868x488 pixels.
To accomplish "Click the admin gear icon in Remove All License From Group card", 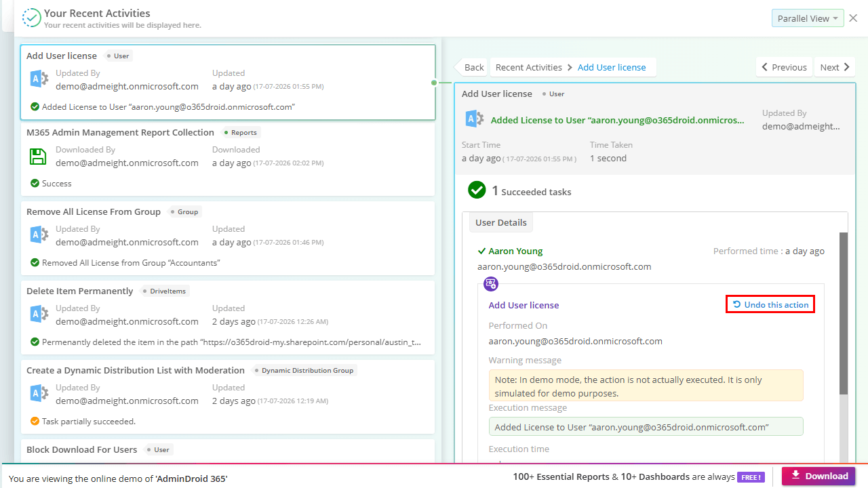I will click(39, 235).
